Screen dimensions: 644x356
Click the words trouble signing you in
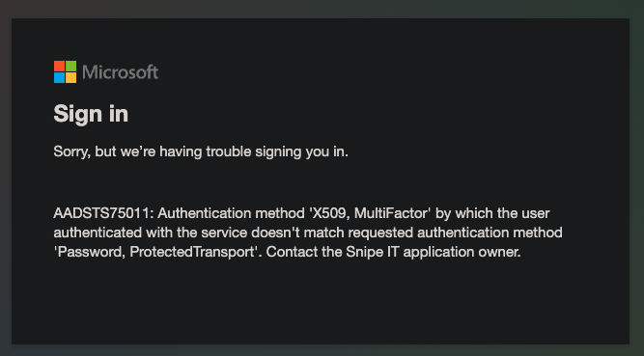click(x=277, y=151)
